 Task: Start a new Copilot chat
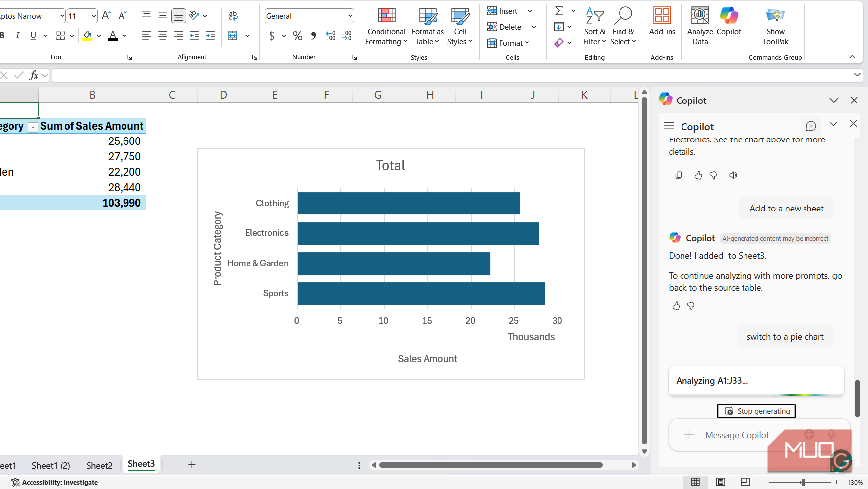[811, 126]
